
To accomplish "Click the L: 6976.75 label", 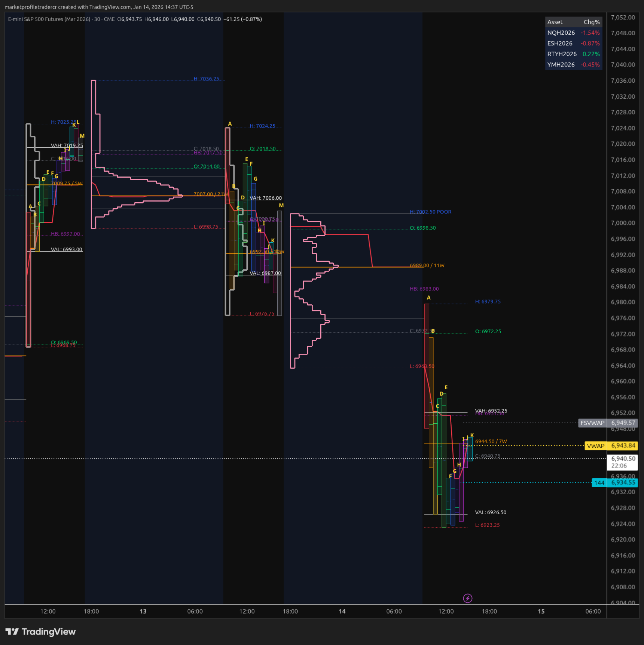I will tap(262, 314).
